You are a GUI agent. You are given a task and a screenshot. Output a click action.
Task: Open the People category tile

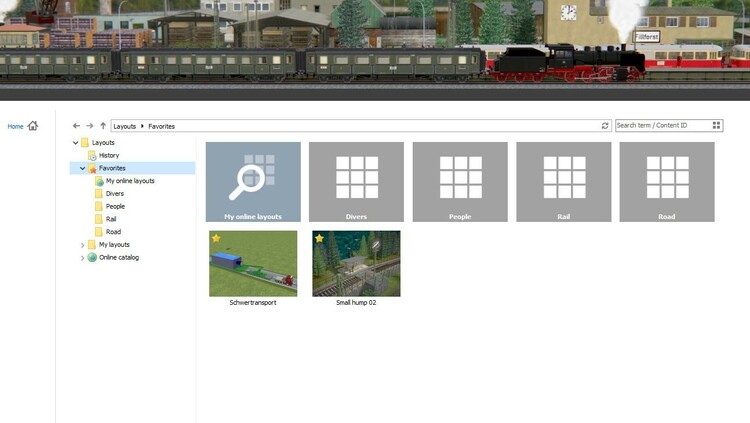point(460,181)
